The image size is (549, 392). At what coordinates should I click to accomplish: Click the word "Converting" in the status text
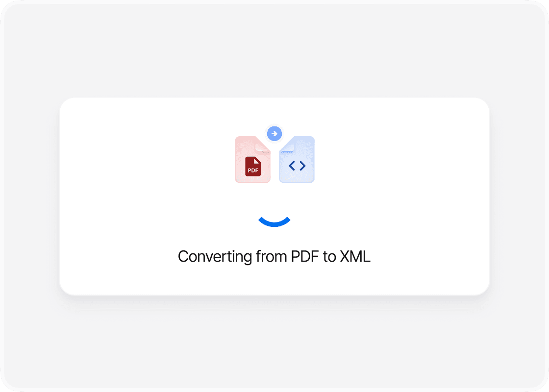coord(215,257)
